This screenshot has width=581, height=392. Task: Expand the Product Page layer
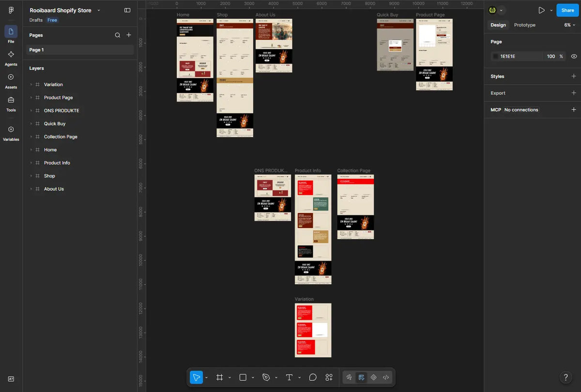[x=31, y=97]
